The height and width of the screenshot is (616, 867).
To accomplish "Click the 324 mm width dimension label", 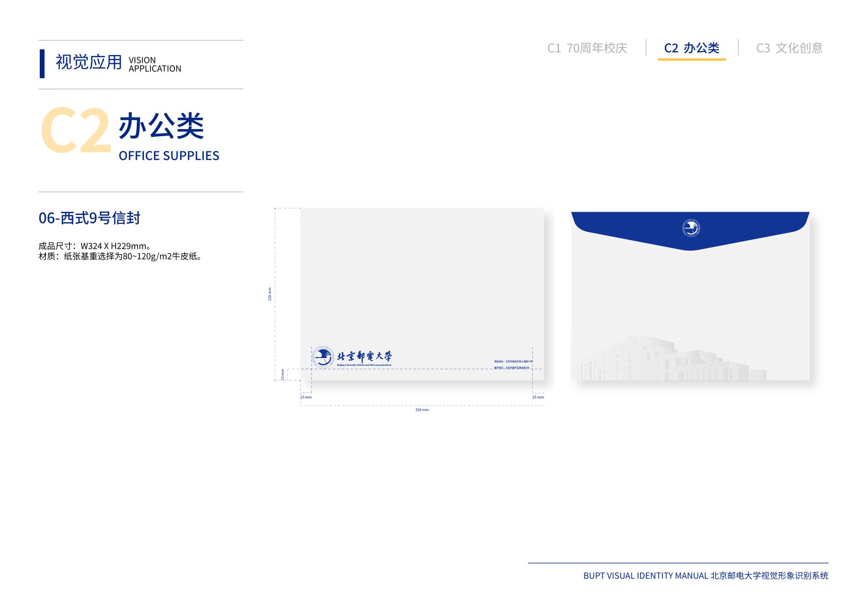I will coord(422,410).
